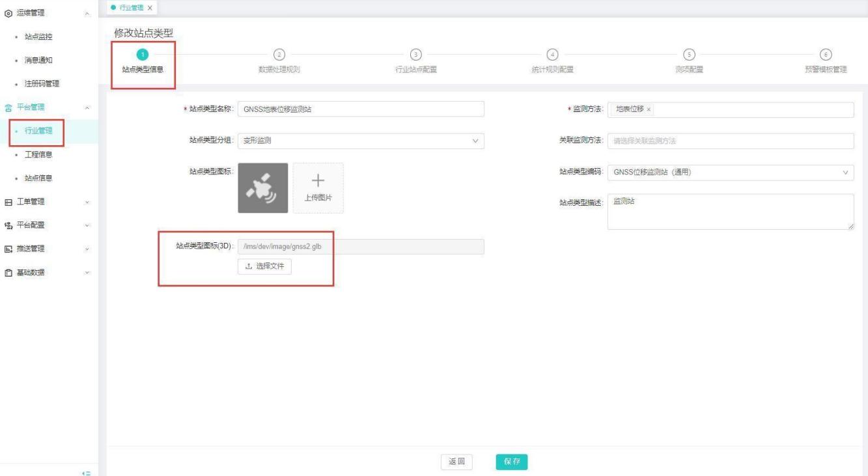Open the 站点类型编码 dropdown

pyautogui.click(x=730, y=173)
